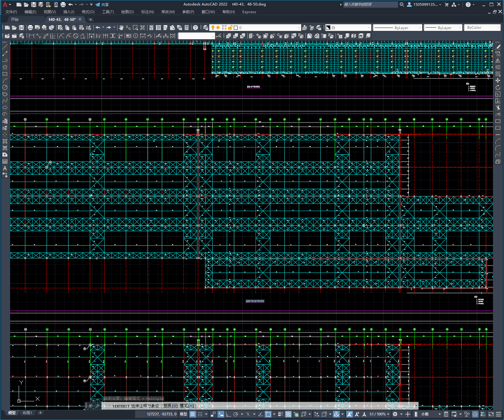Image resolution: width=504 pixels, height=420 pixels.
Task: Open the 视图(V) menu
Action: (50, 12)
